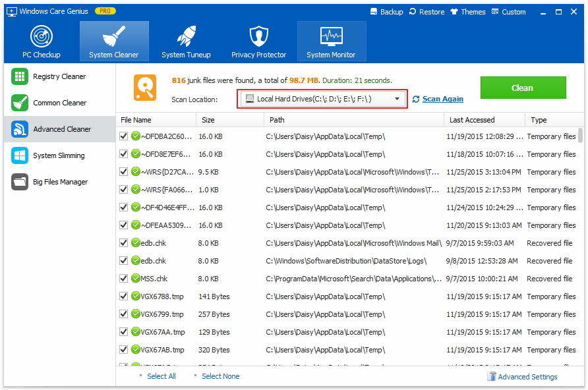
Task: Uncheck the ~WRS{D27CA file checkbox
Action: point(123,171)
